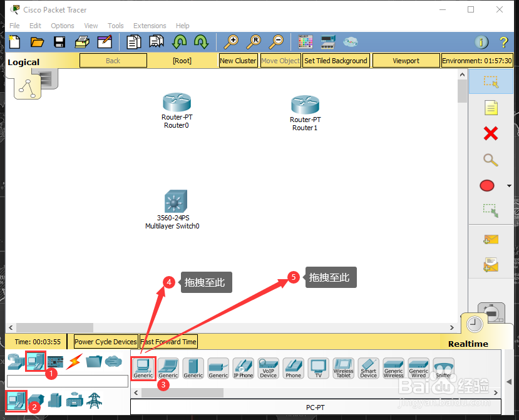Click the Viewport button

406,61
